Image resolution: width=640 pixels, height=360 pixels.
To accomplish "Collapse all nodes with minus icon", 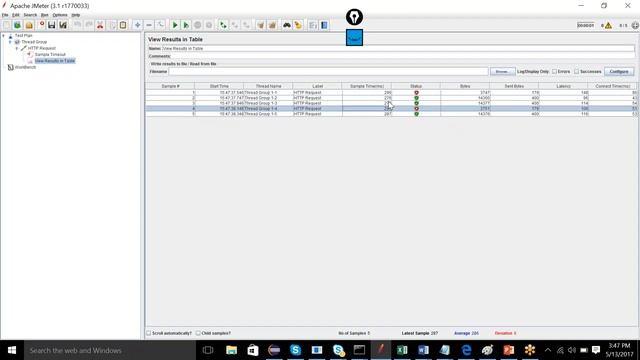I will point(149,25).
